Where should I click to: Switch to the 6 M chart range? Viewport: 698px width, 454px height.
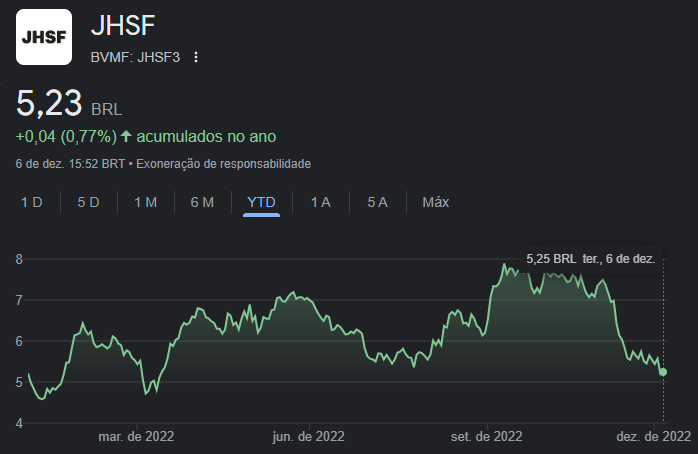pyautogui.click(x=202, y=202)
